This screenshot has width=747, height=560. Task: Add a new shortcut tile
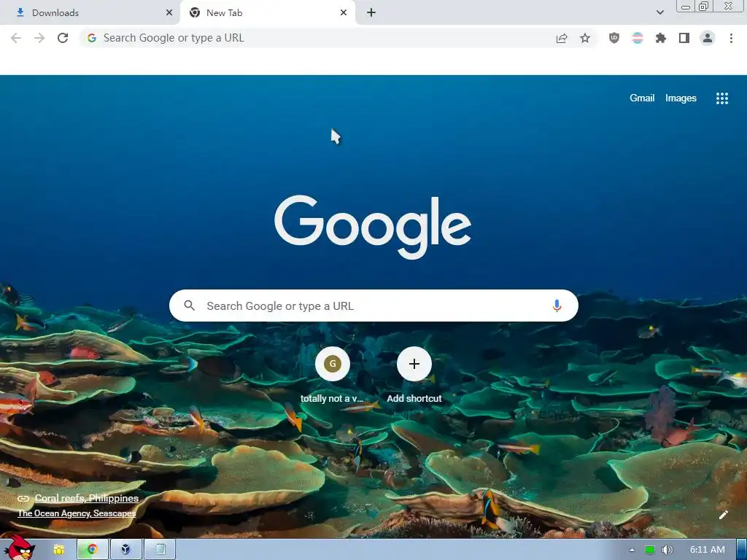click(x=414, y=376)
